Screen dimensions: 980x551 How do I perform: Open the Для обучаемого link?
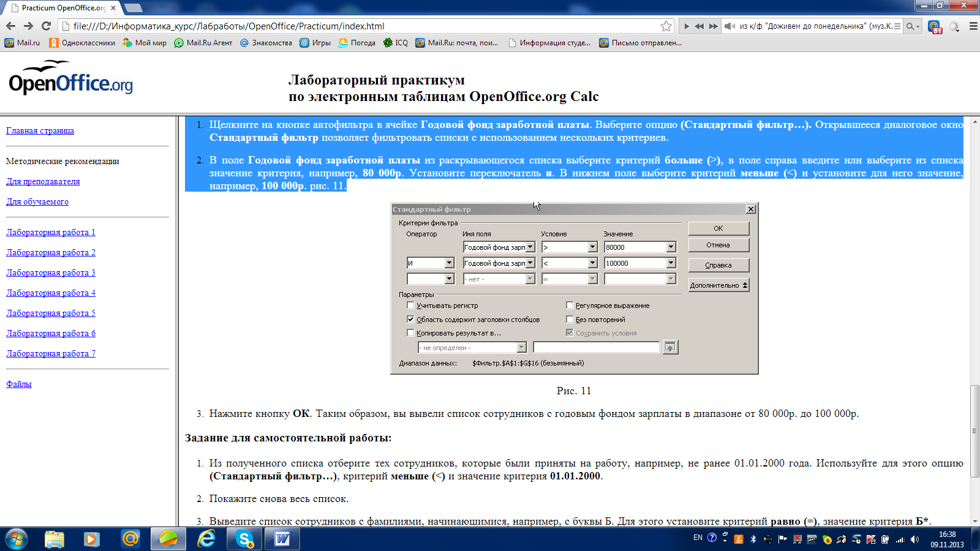37,201
